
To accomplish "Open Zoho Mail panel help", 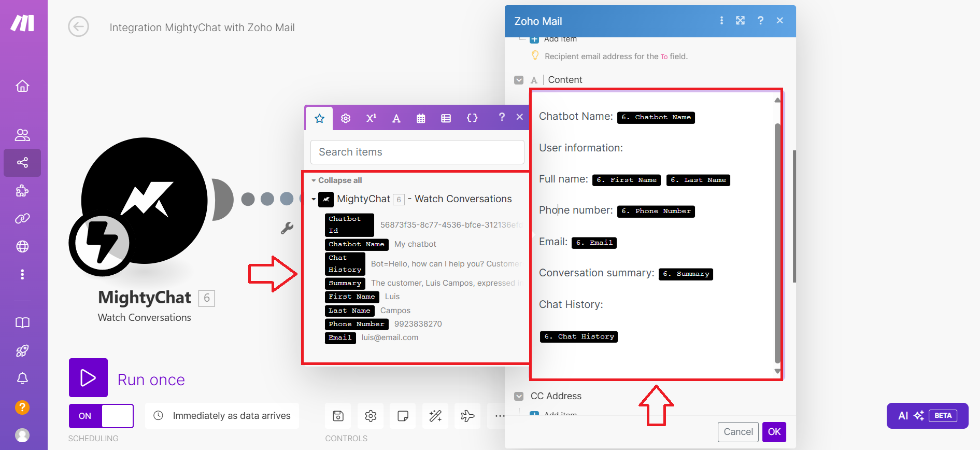I will point(760,21).
